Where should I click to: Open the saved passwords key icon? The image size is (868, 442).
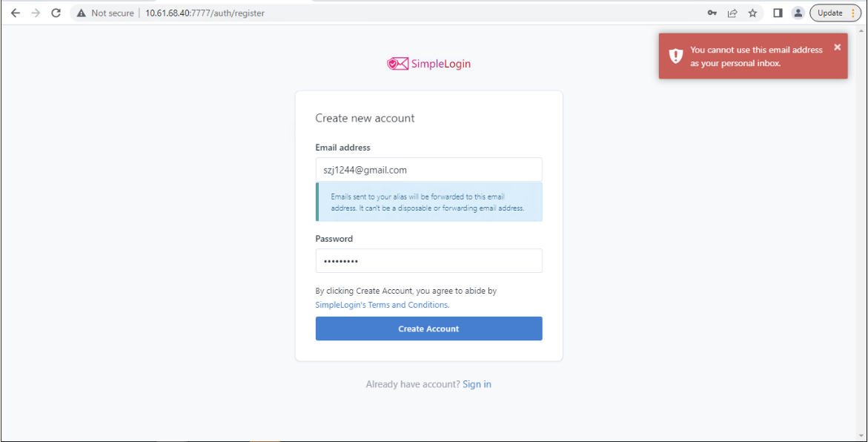(712, 13)
